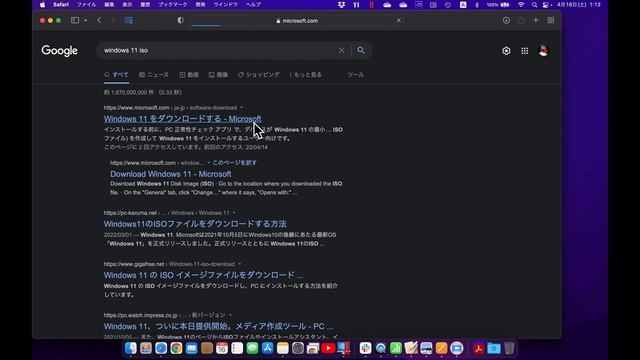Expand options arrow next to microsoft.com software-download URL
Image resolution: width=640 pixels, height=360 pixels.
coord(242,108)
